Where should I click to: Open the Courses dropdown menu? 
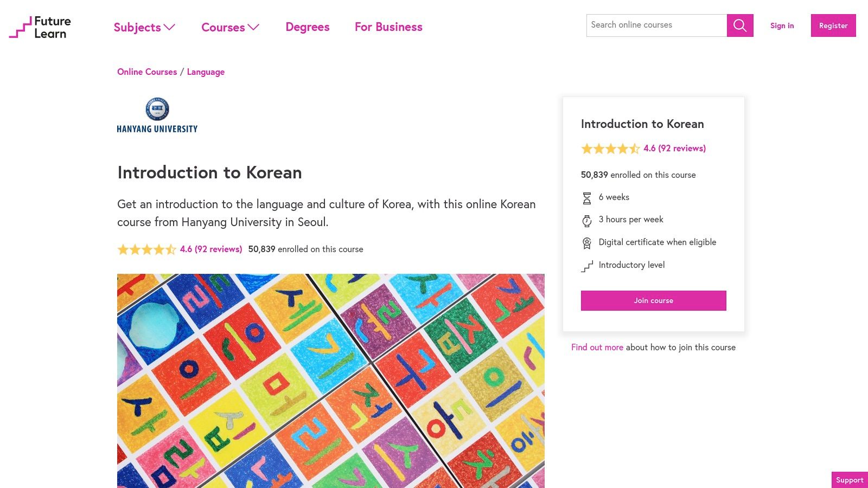[x=230, y=27]
